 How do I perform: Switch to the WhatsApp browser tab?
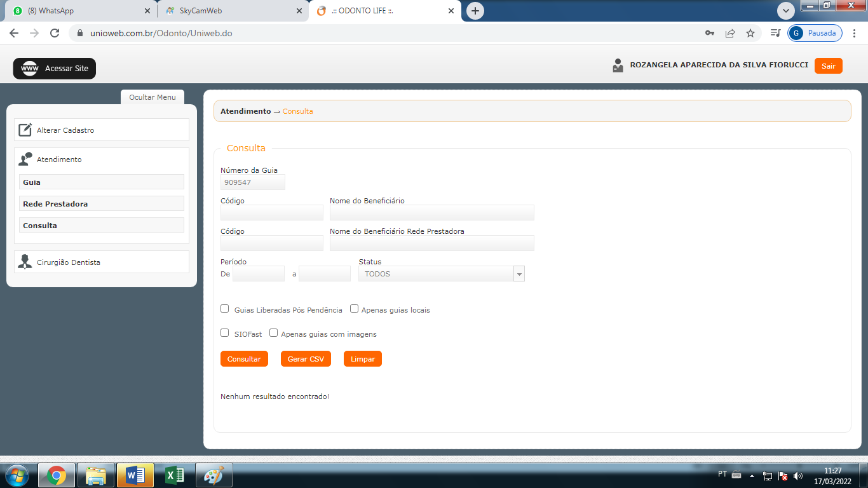(x=79, y=11)
